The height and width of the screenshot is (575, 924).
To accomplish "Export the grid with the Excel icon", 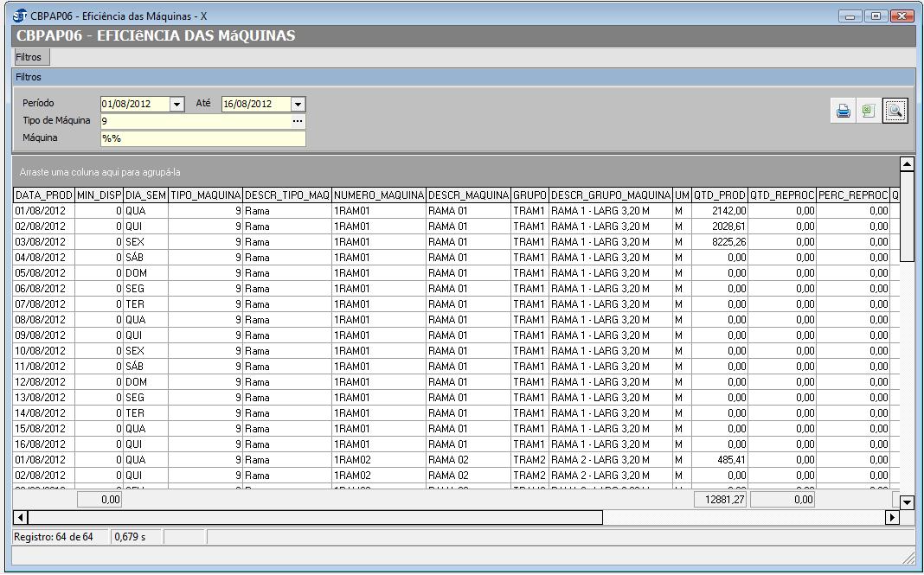I will click(868, 112).
